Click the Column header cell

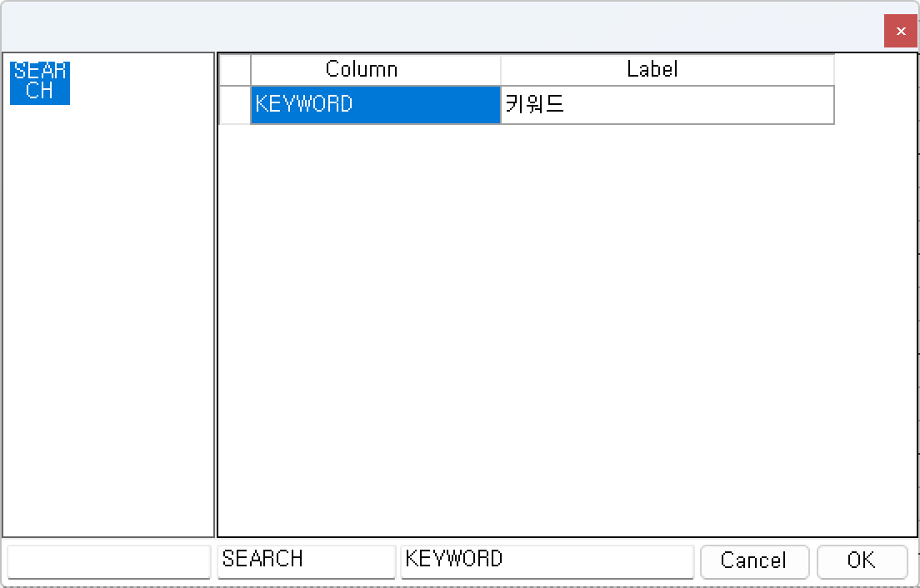coord(376,69)
